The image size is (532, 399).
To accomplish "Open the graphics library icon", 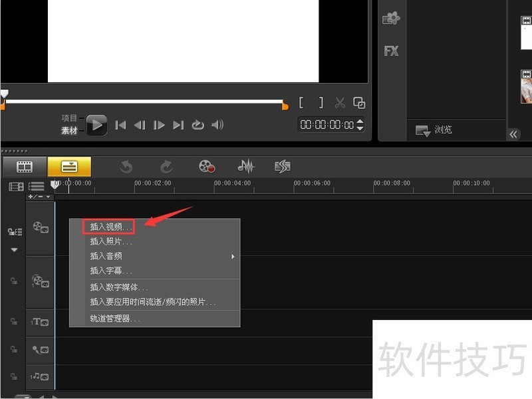I will tap(391, 18).
